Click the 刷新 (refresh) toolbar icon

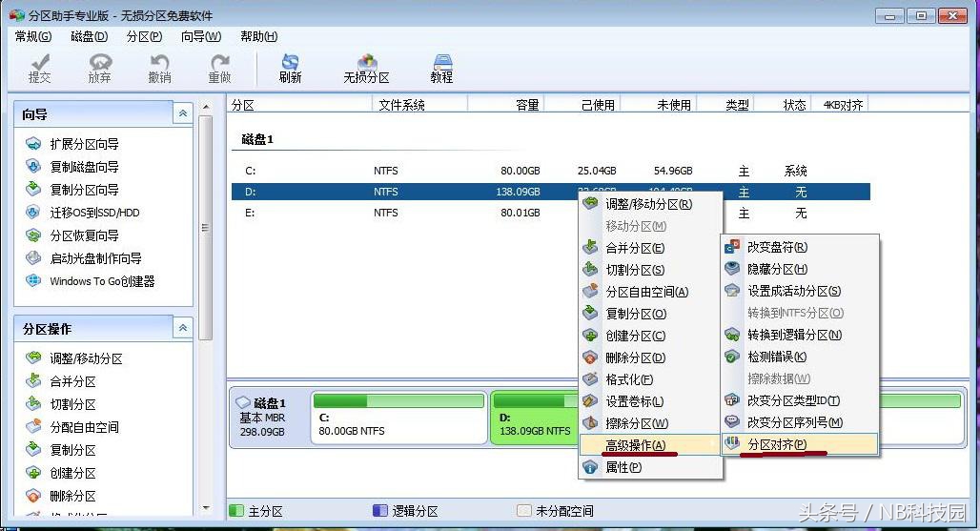coord(291,69)
